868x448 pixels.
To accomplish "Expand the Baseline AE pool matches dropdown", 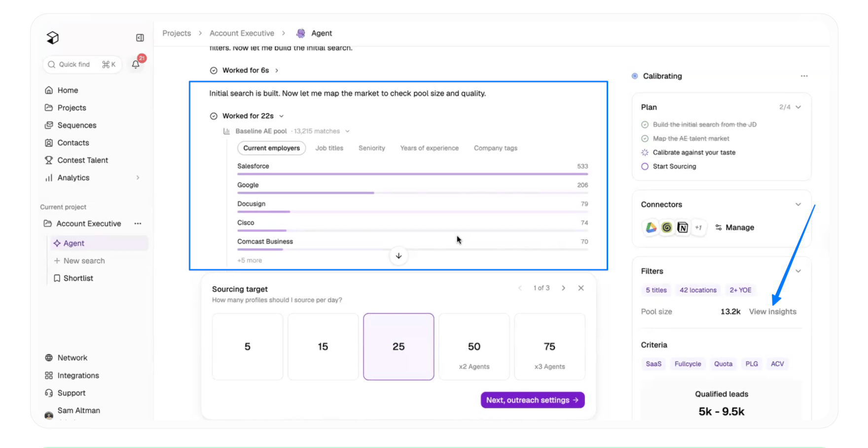I will click(x=347, y=131).
